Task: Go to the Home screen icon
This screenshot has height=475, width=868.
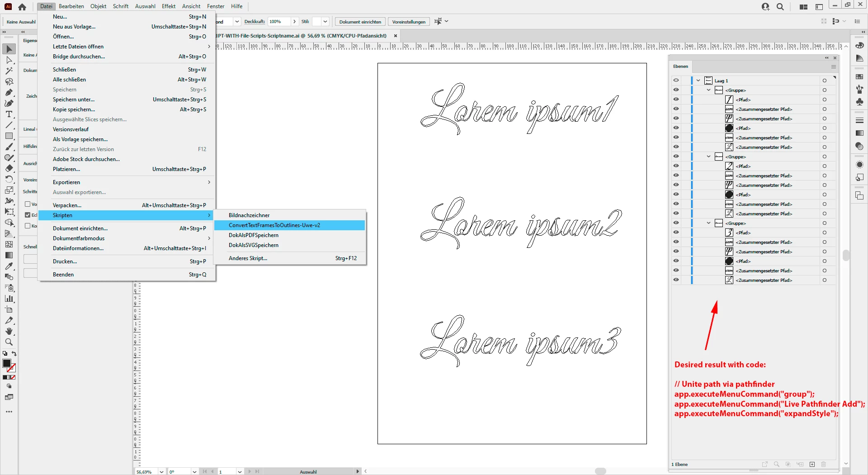Action: 22,7
